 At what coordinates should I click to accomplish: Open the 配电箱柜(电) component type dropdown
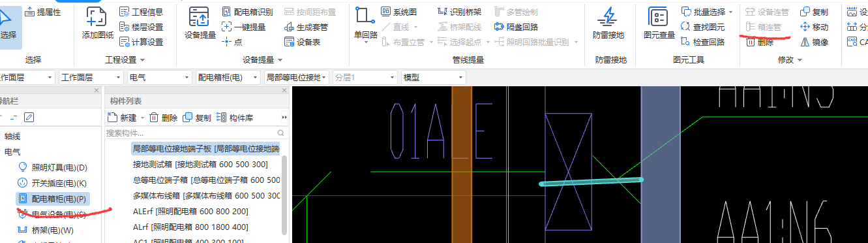point(228,77)
